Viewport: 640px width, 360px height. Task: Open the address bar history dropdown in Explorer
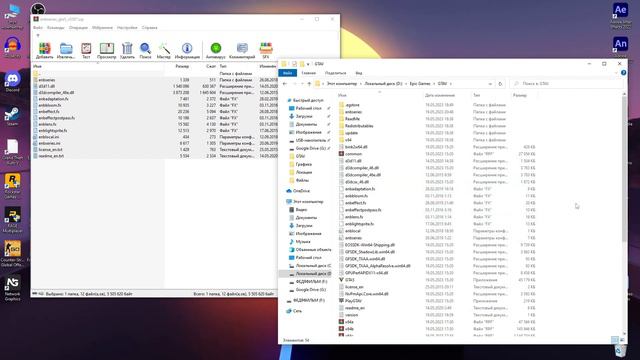(490, 84)
